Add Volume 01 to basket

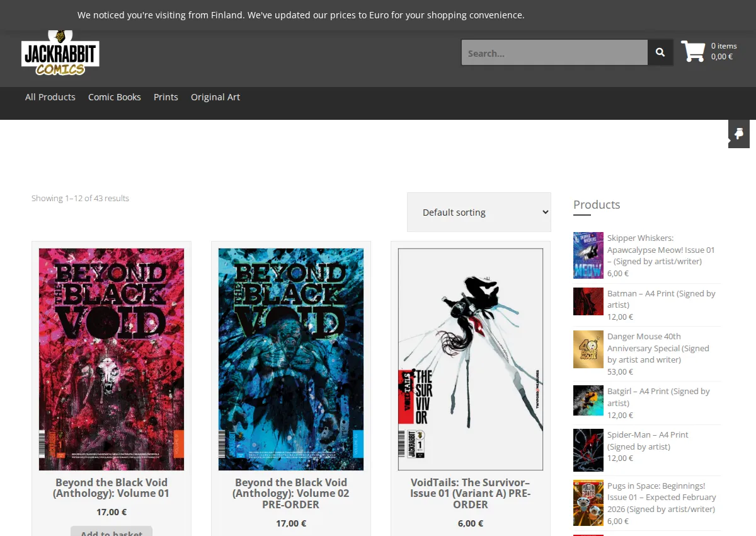(112, 531)
